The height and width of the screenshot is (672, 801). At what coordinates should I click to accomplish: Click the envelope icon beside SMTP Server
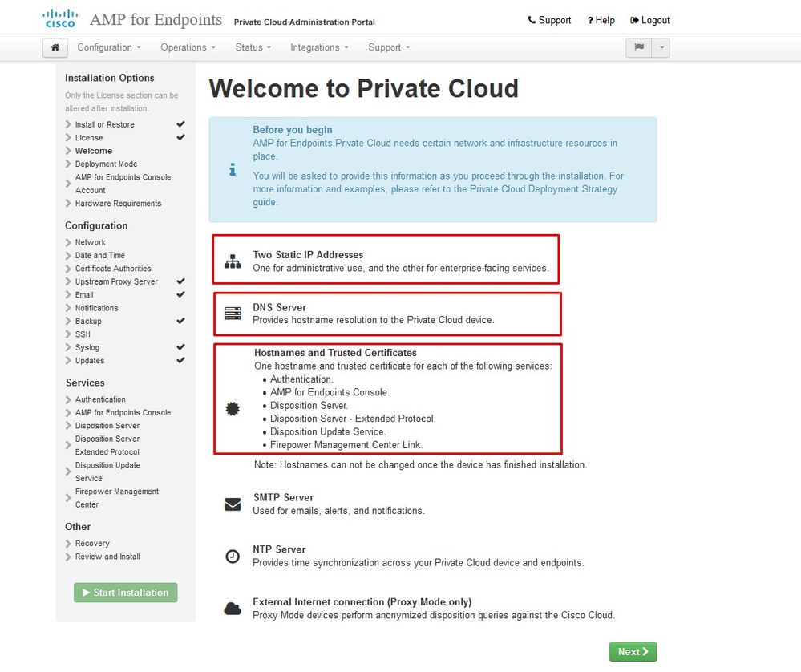(x=233, y=504)
